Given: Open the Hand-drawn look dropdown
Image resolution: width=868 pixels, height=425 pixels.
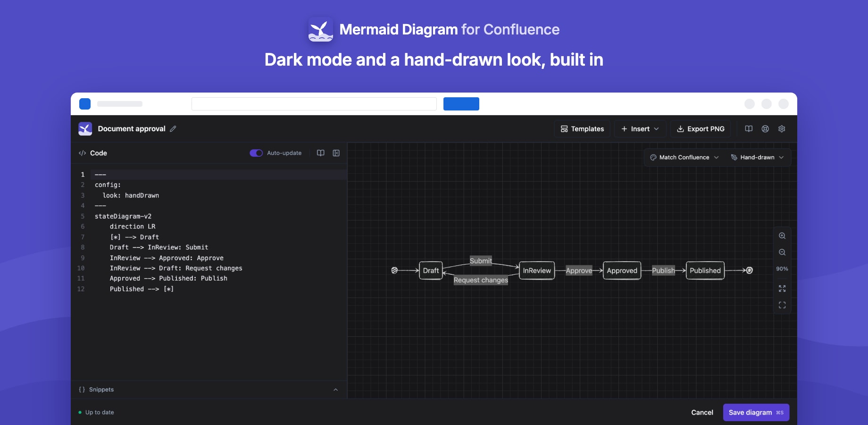Looking at the screenshot, I should pyautogui.click(x=757, y=157).
